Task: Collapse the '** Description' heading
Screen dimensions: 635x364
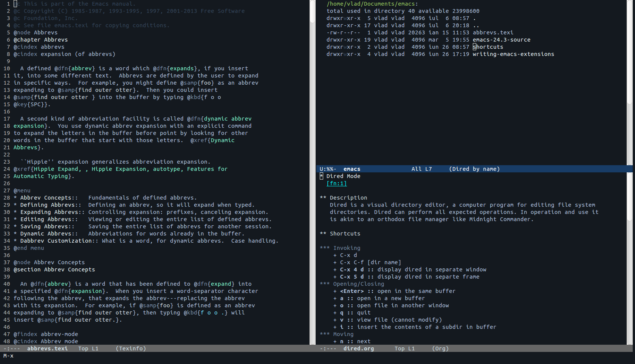Action: pyautogui.click(x=344, y=198)
